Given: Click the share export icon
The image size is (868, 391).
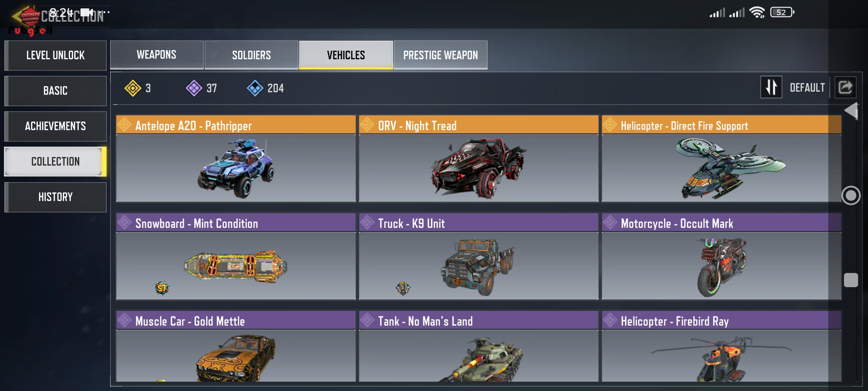Looking at the screenshot, I should tap(845, 87).
